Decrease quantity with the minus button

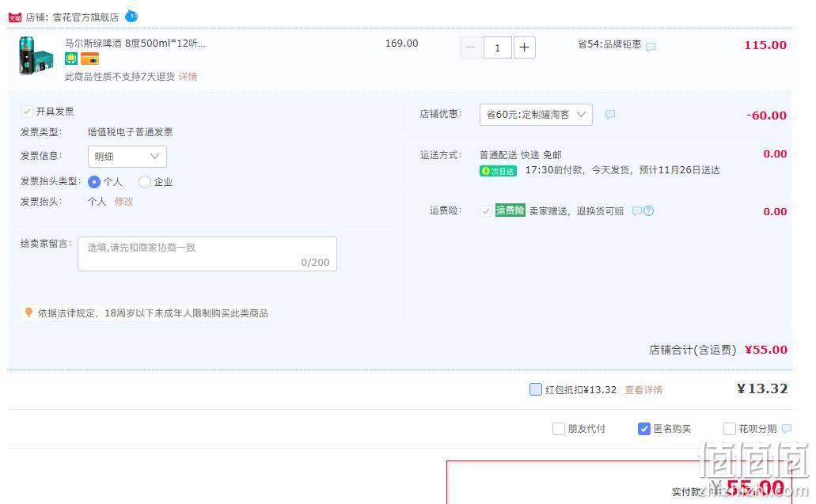470,47
